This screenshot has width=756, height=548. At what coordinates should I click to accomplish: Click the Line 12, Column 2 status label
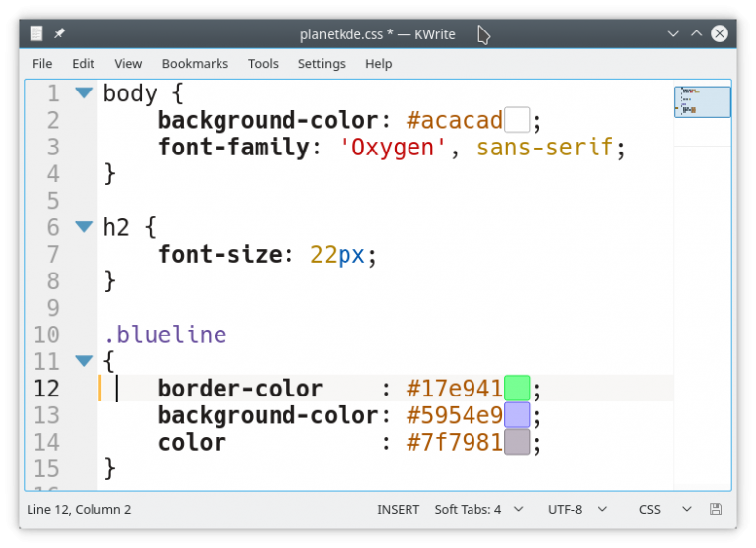(x=79, y=509)
